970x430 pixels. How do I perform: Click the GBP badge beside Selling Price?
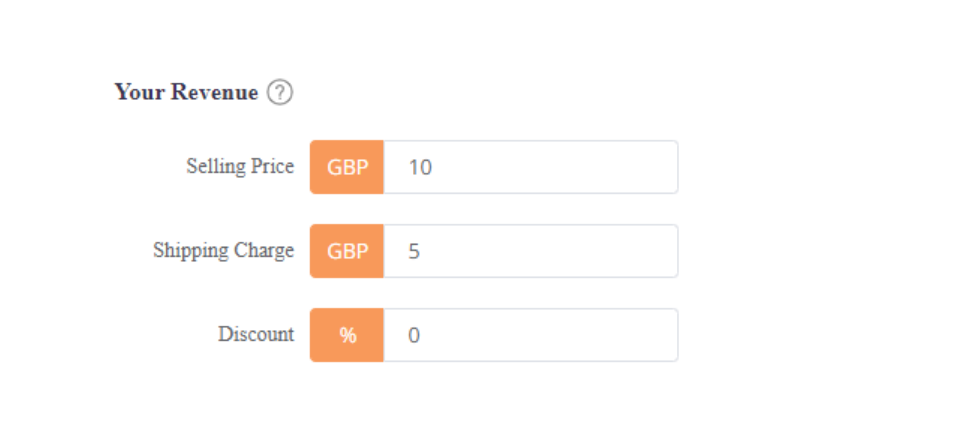point(347,167)
